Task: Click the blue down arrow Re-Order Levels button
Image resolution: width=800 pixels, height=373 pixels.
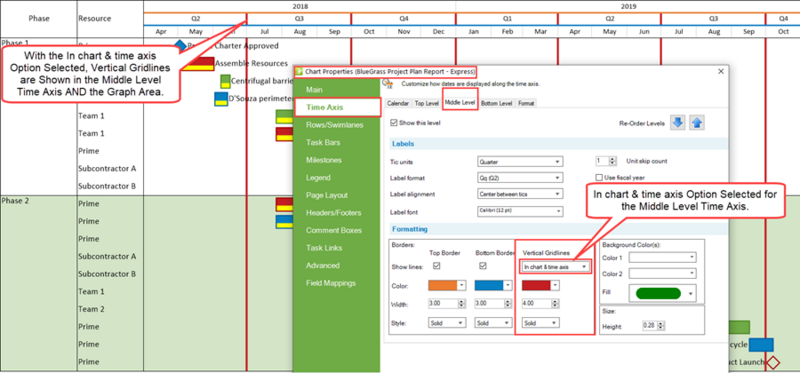Action: click(x=678, y=123)
